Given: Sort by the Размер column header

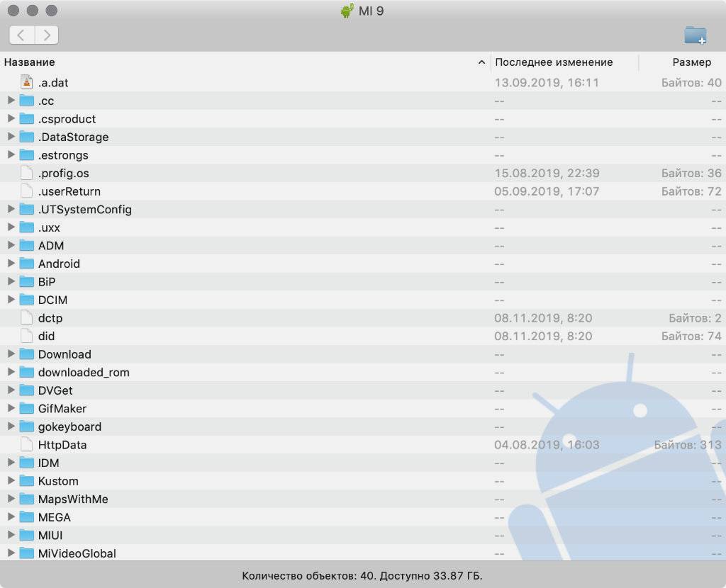Looking at the screenshot, I should [692, 62].
